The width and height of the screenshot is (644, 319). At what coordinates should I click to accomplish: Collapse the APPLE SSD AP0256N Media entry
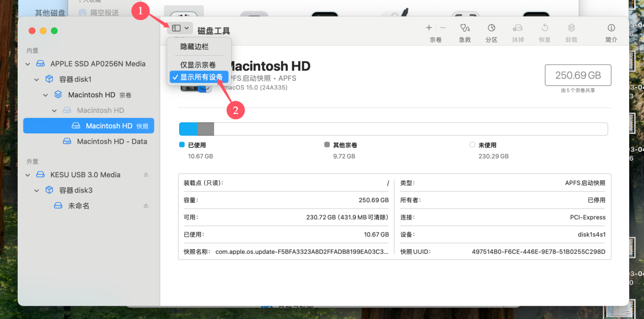(x=28, y=64)
